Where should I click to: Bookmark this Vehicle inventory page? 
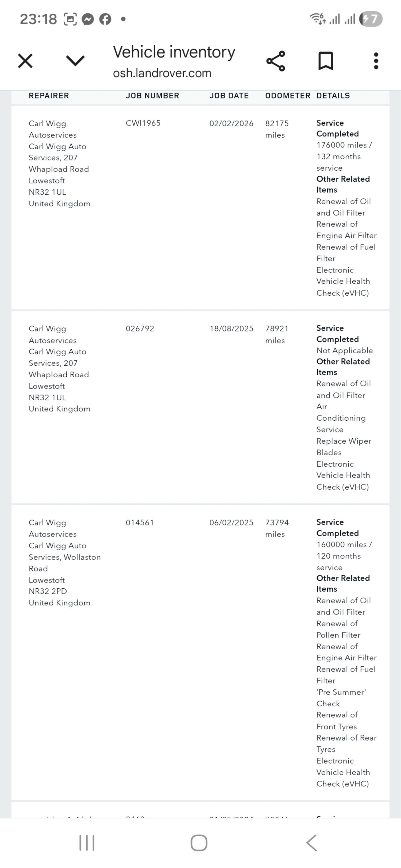[x=325, y=61]
